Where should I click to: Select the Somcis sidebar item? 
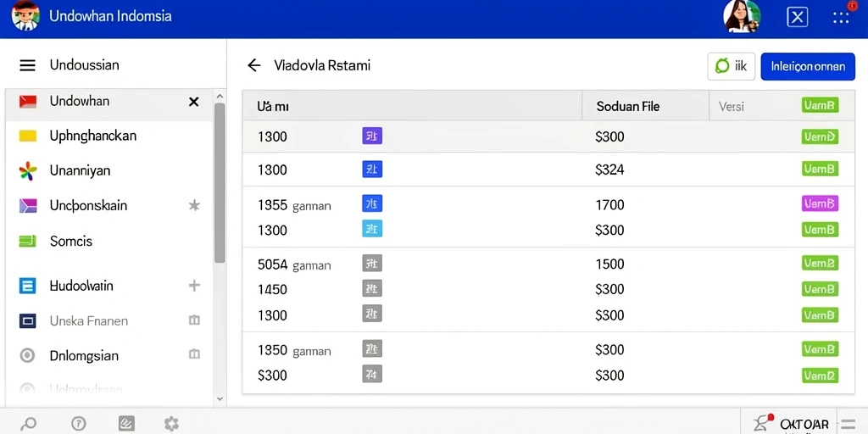coord(109,242)
